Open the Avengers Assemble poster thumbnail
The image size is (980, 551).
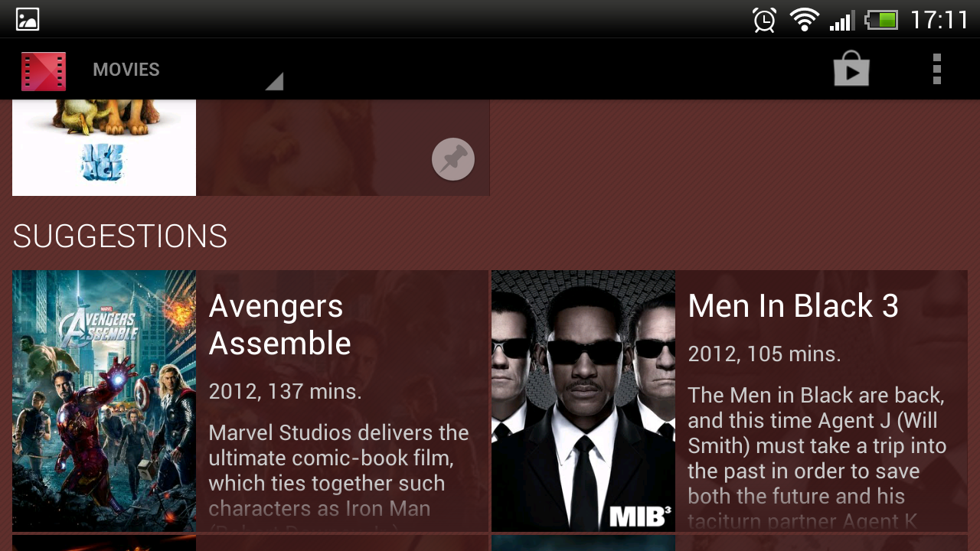(x=104, y=401)
